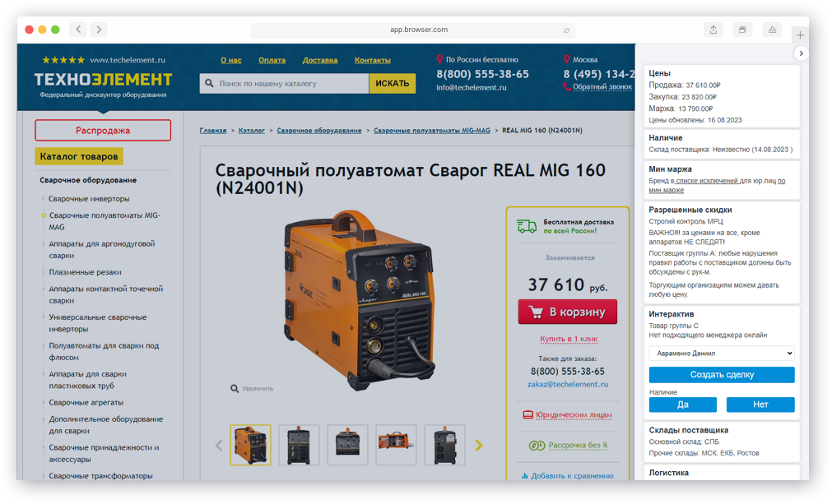The height and width of the screenshot is (504, 832).
Task: Open Сварочное оборудование breadcrumb
Action: point(319,131)
